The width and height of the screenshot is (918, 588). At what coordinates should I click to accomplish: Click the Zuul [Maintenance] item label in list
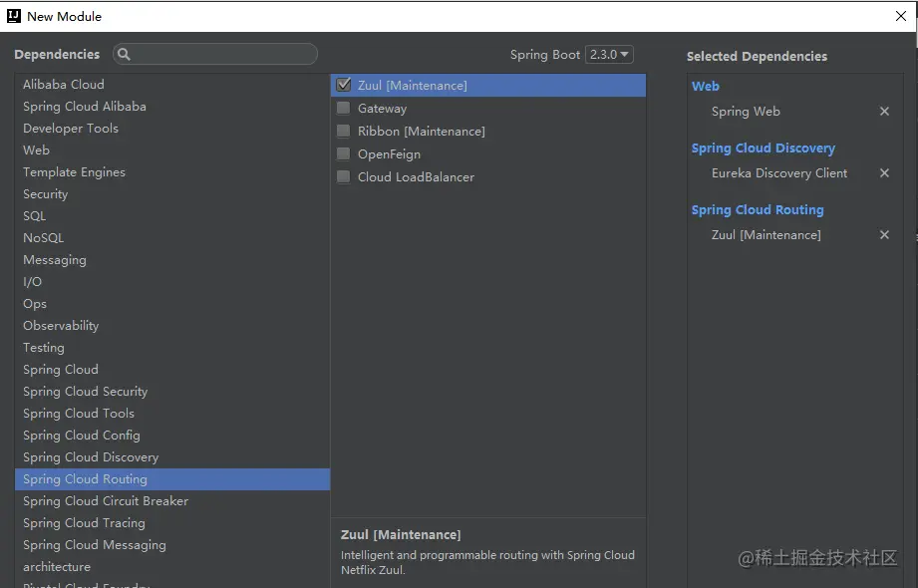click(413, 86)
